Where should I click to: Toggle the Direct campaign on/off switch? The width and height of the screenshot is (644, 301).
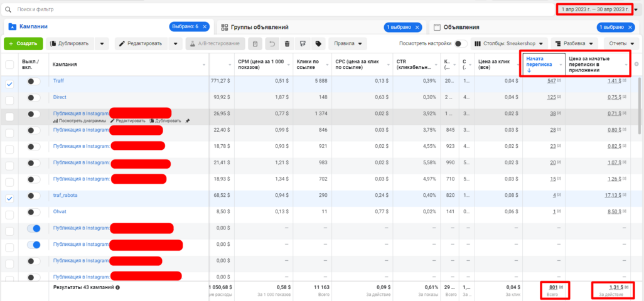pos(33,98)
